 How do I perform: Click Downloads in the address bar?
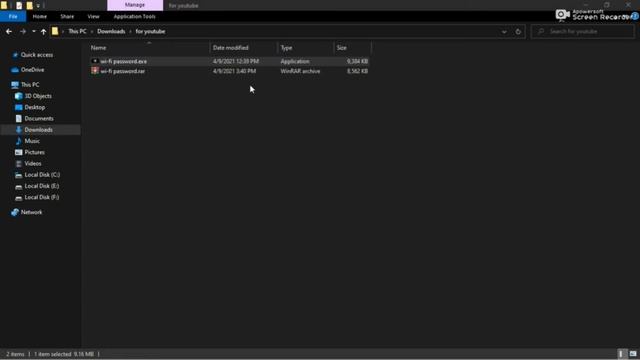[x=111, y=31]
